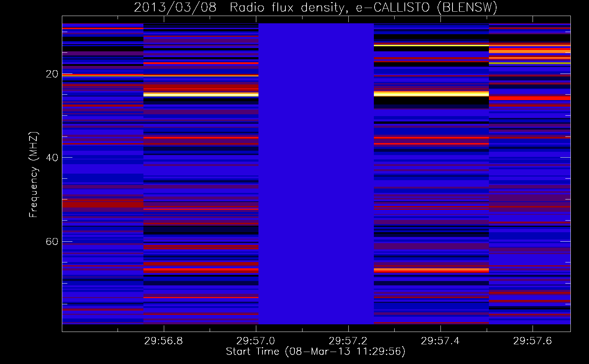Click the "Frequency (MHZ)" axis label
This screenshot has height=364, width=589.
(x=33, y=174)
